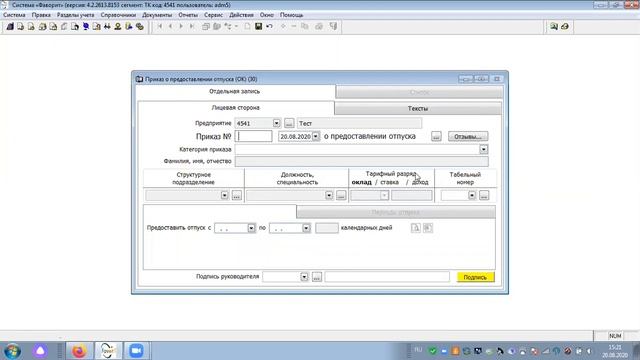This screenshot has height=360, width=640.
Task: Expand the Структурное подразделение dropdown
Action: [x=224, y=196]
